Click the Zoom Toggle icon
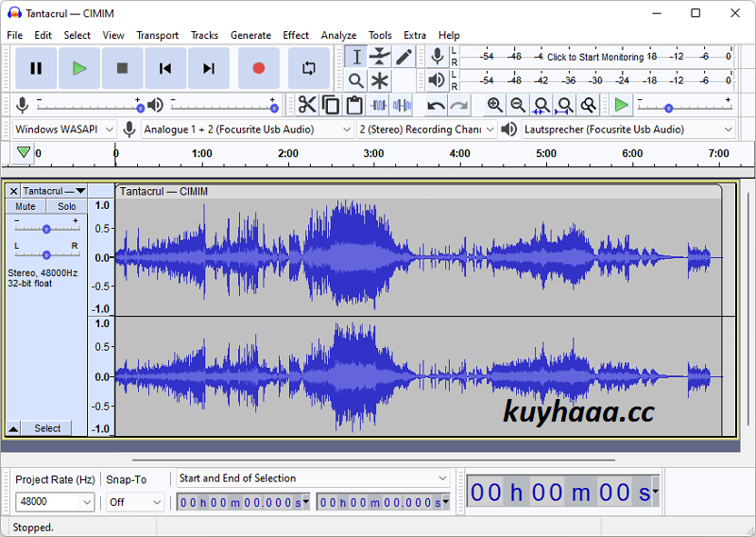756x537 pixels. 588,105
